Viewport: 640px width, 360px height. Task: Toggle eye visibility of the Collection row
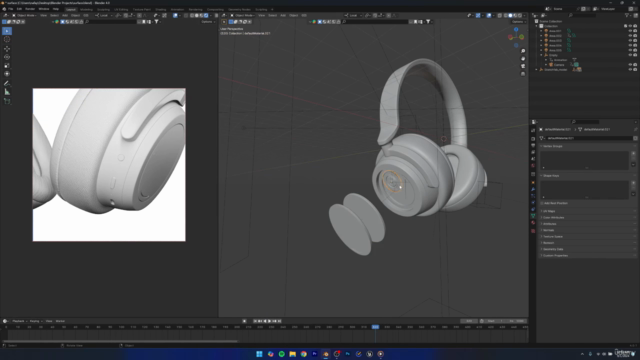[630, 26]
